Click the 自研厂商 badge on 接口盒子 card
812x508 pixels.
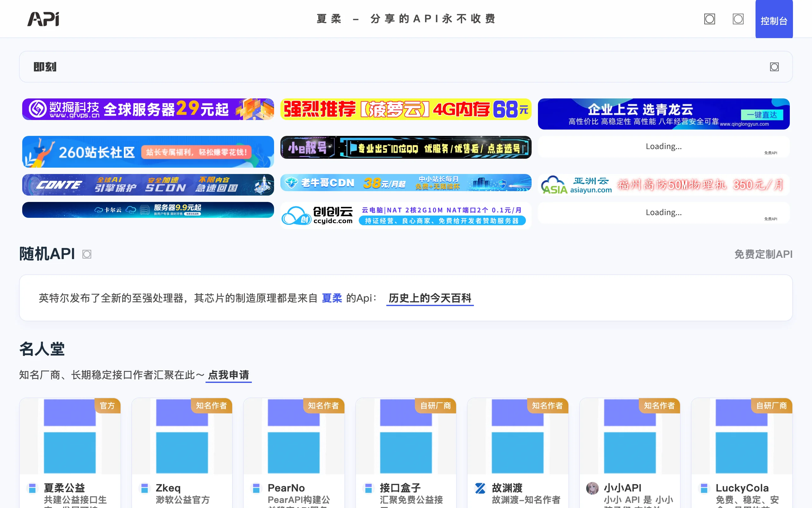pyautogui.click(x=435, y=406)
